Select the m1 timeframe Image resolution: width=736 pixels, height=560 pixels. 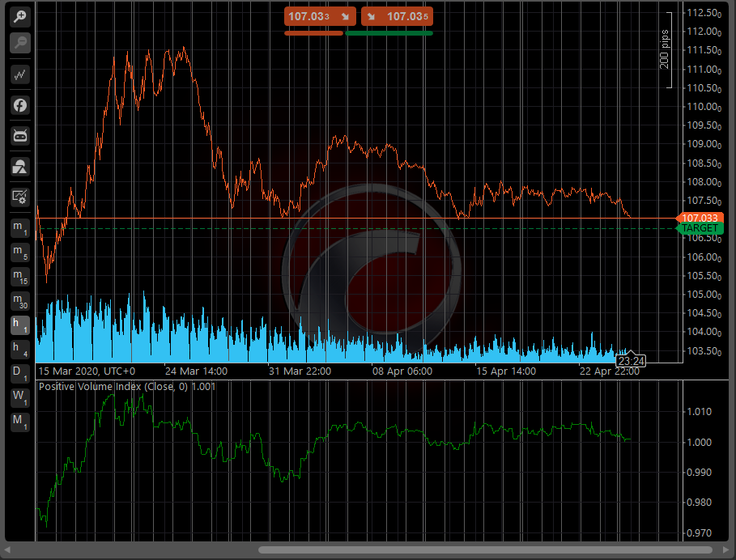19,228
